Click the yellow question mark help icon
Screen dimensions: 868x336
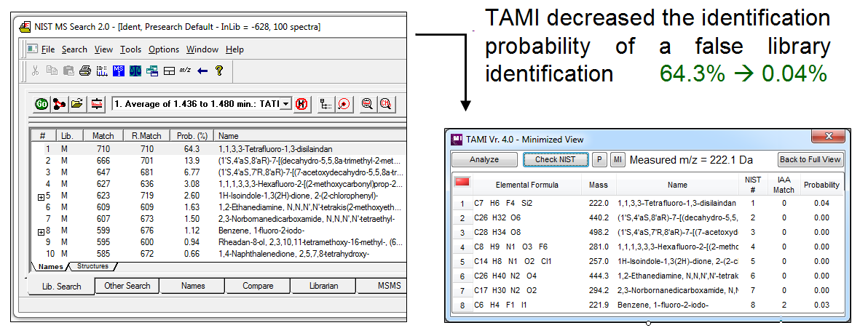coord(219,71)
